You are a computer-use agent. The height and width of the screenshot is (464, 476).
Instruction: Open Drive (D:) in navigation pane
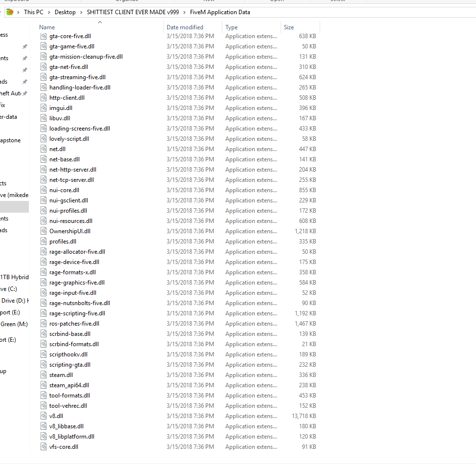click(x=15, y=301)
